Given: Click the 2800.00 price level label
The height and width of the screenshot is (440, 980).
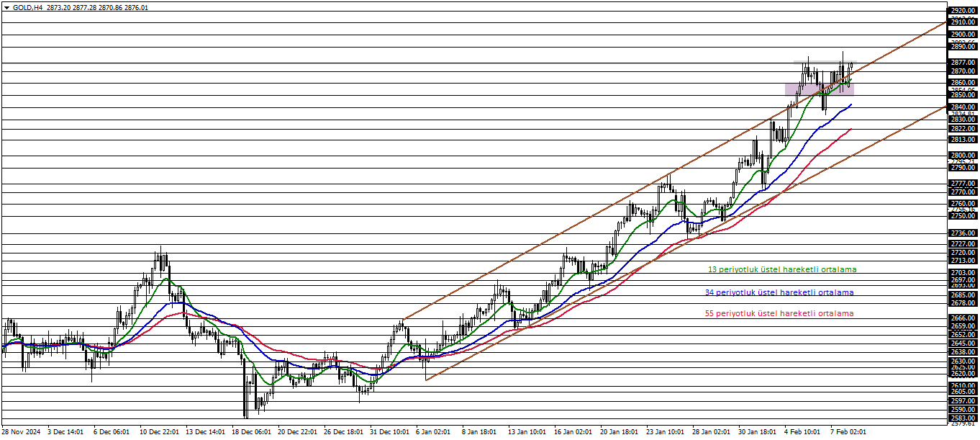Looking at the screenshot, I should coord(963,156).
